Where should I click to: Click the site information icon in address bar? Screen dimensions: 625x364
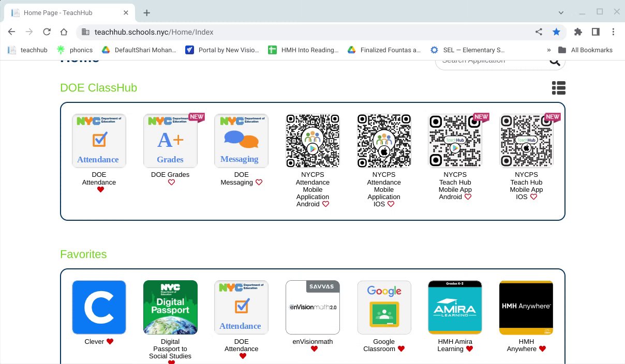pyautogui.click(x=86, y=32)
